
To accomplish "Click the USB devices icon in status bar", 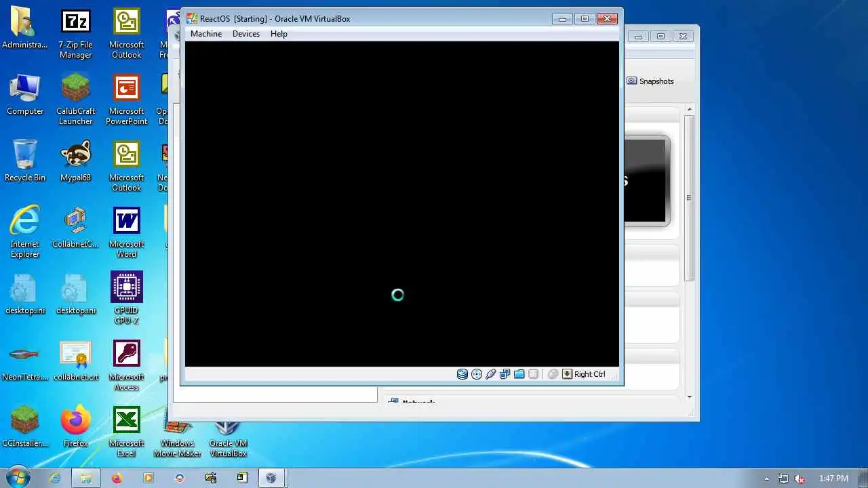I will pyautogui.click(x=491, y=374).
